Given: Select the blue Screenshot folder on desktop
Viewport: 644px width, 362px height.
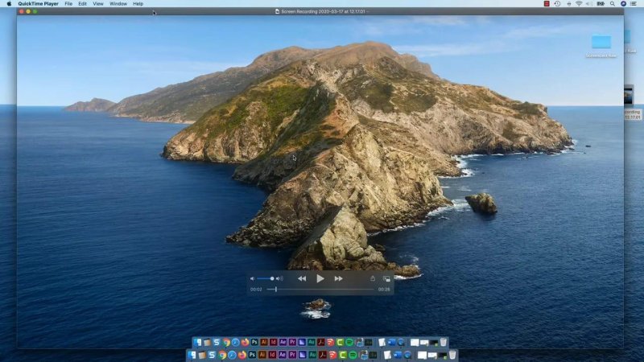Looking at the screenshot, I should (601, 42).
